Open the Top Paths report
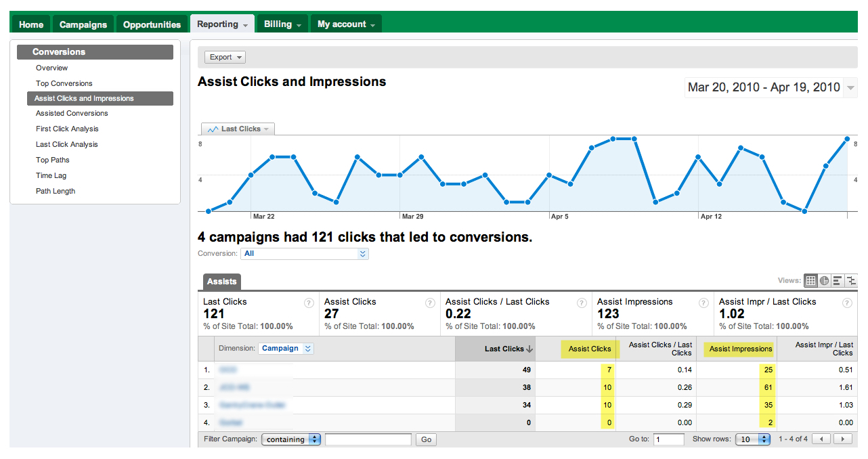The image size is (868, 459). click(x=52, y=160)
